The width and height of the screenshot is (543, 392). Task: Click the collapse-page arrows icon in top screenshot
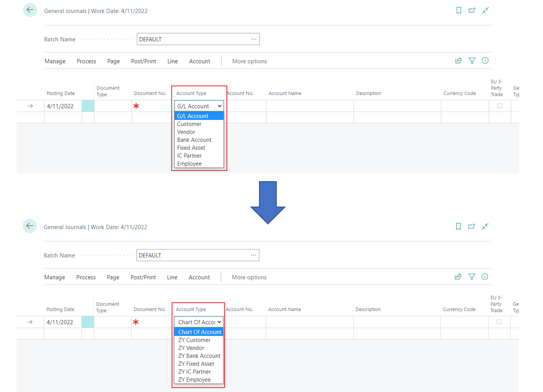click(485, 10)
